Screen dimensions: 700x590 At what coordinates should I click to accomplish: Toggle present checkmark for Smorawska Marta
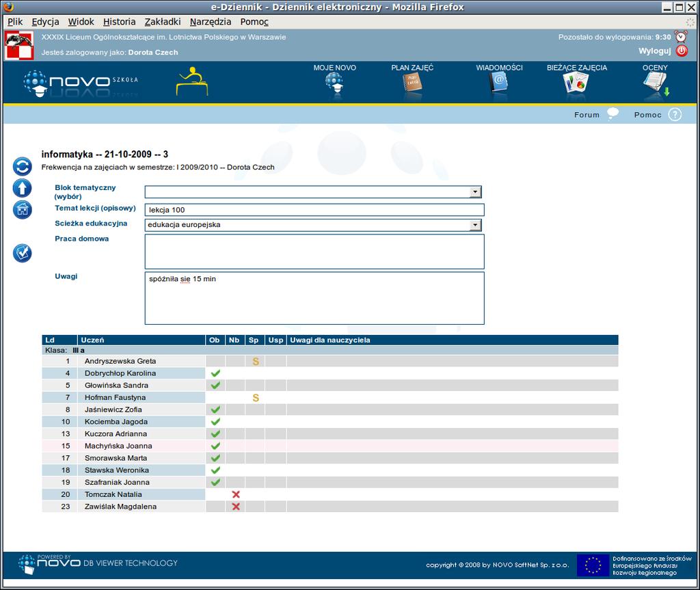pos(215,458)
